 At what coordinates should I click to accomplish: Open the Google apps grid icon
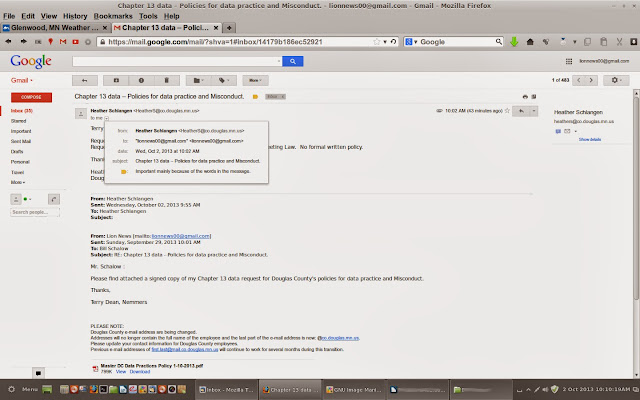pyautogui.click(x=569, y=61)
